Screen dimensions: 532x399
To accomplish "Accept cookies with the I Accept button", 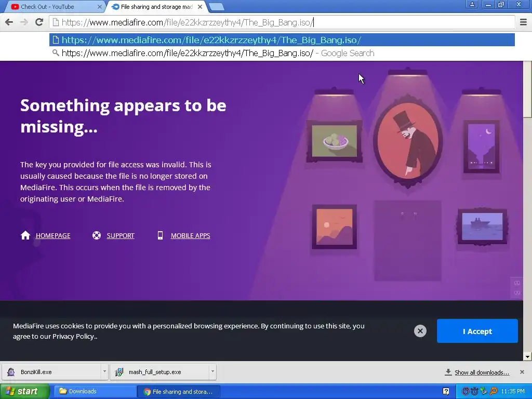I will [477, 331].
